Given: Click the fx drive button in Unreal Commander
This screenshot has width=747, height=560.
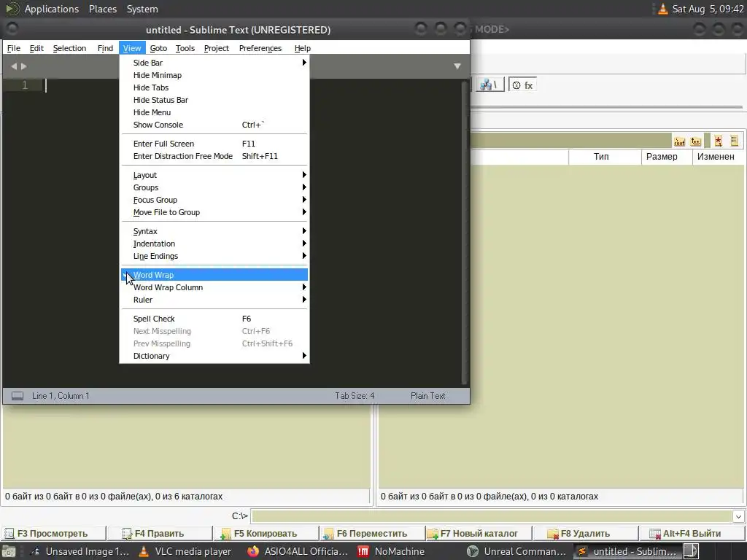Looking at the screenshot, I should click(522, 85).
